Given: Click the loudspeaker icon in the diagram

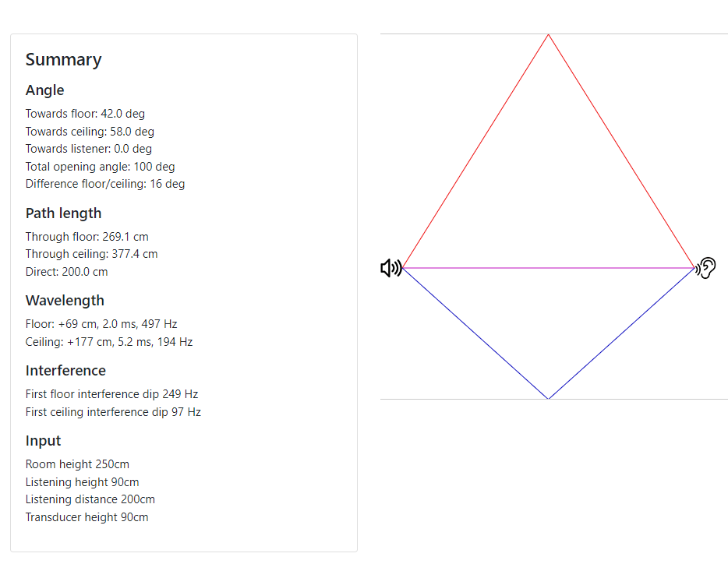Looking at the screenshot, I should pyautogui.click(x=391, y=268).
